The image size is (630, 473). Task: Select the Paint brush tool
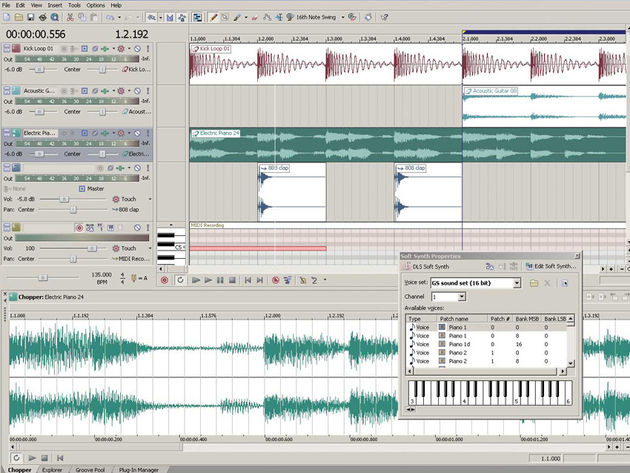pyautogui.click(x=237, y=17)
